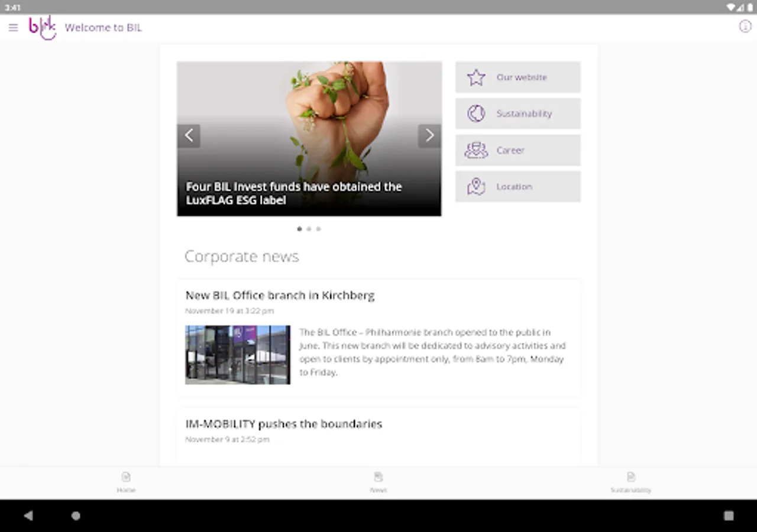
Task: Click the globe icon beside Sustainability
Action: pyautogui.click(x=476, y=113)
